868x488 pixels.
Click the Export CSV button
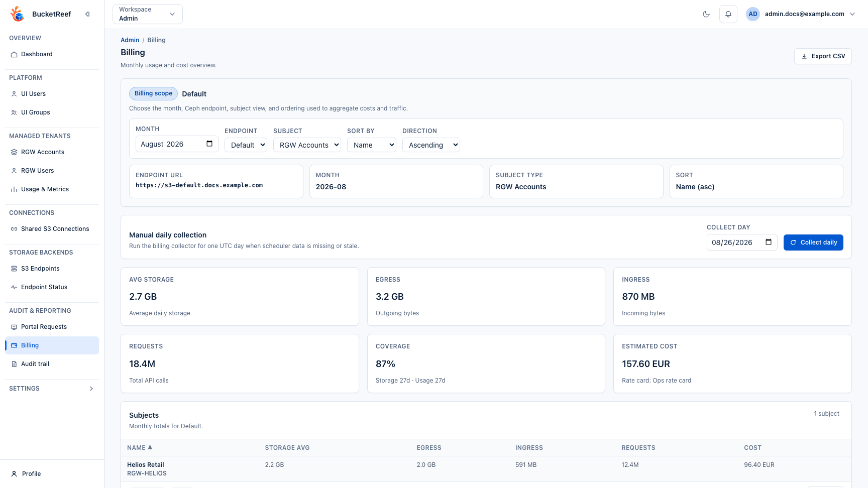coord(823,56)
